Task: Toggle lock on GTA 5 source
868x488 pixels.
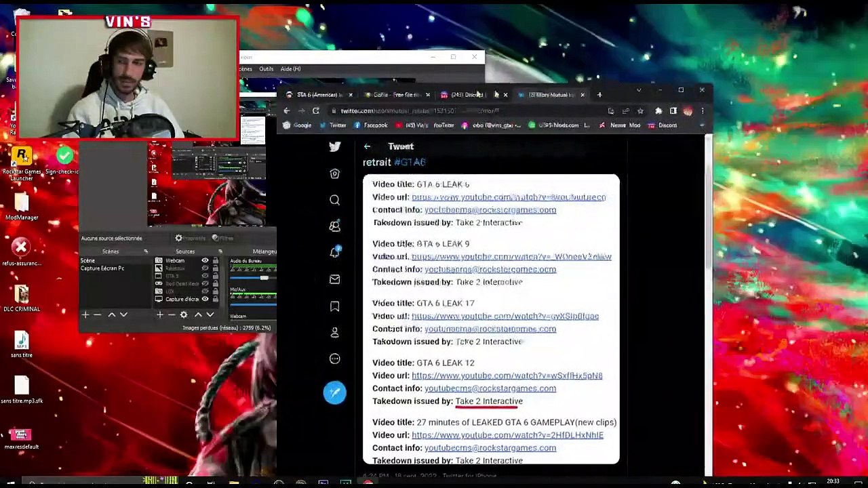Action: pos(216,276)
